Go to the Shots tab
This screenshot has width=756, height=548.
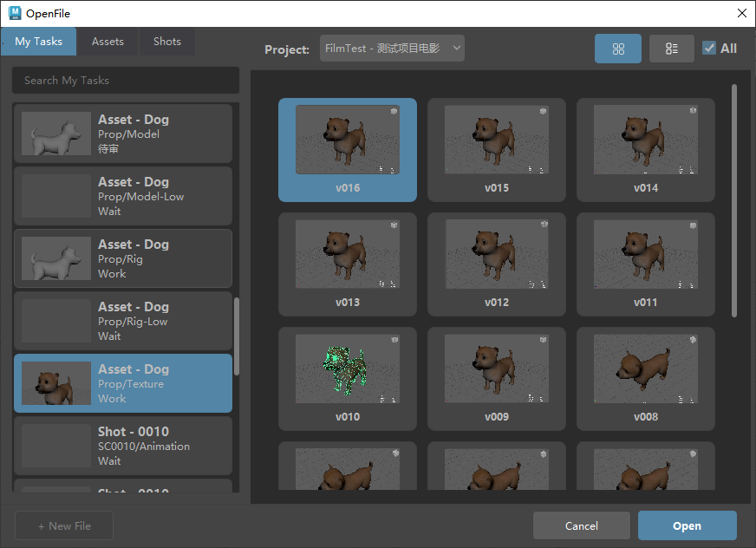click(167, 42)
